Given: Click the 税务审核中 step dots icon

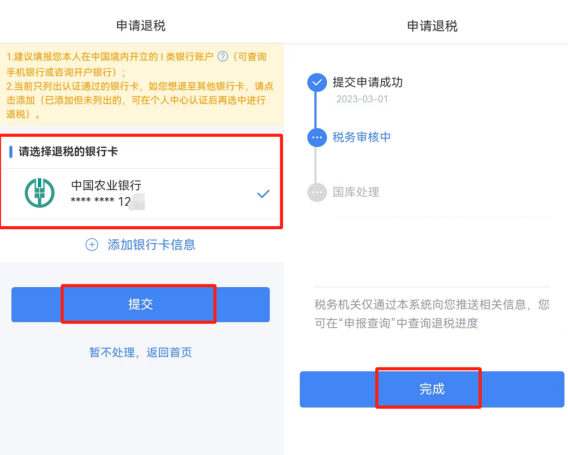Looking at the screenshot, I should pyautogui.click(x=317, y=137).
